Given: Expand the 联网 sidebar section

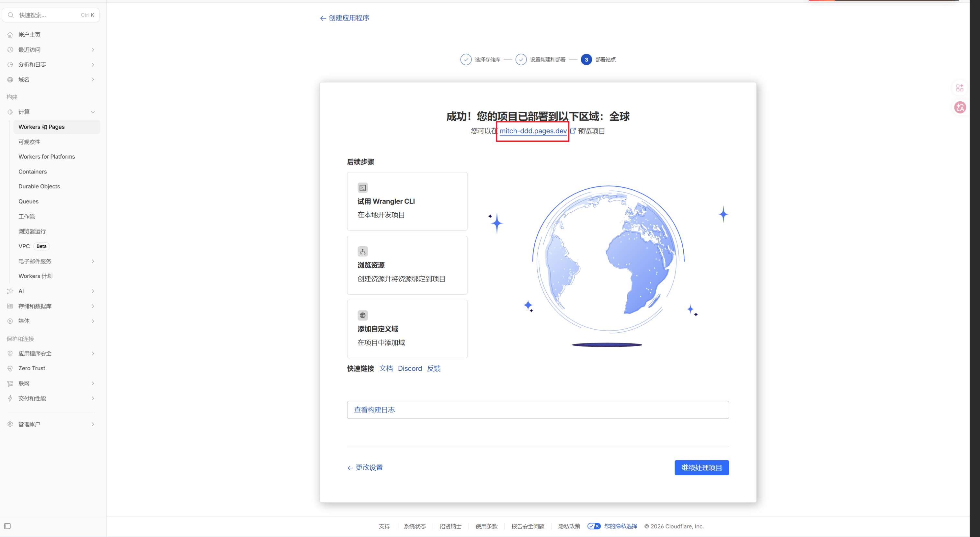Looking at the screenshot, I should (x=93, y=383).
